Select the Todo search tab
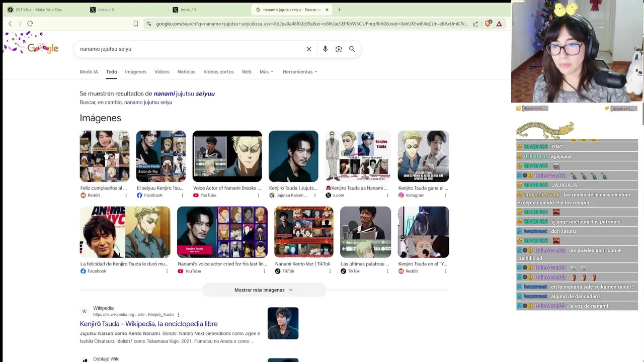 (112, 72)
